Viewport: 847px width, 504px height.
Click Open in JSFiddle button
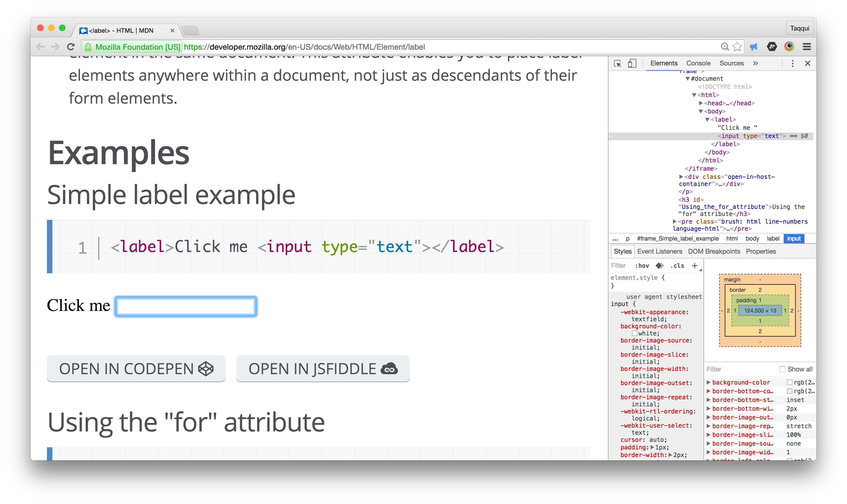click(323, 369)
